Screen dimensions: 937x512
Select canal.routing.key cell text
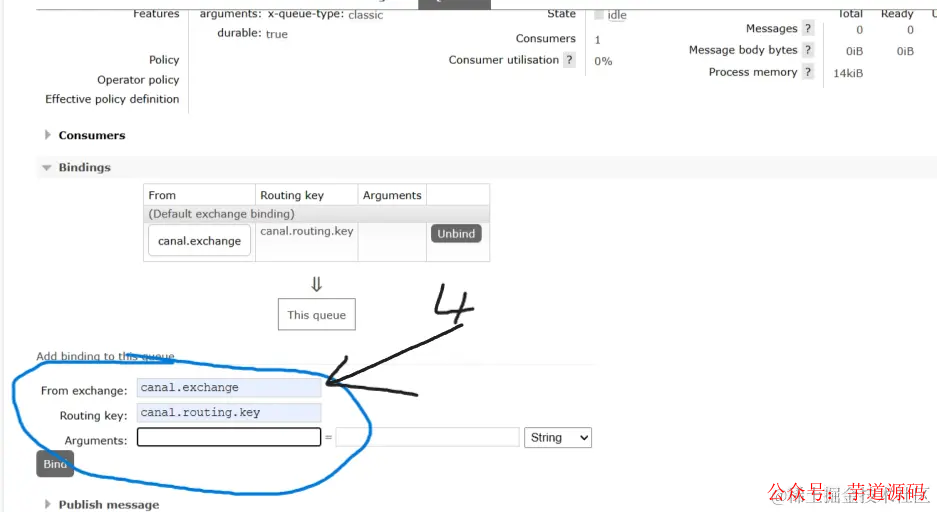(307, 231)
